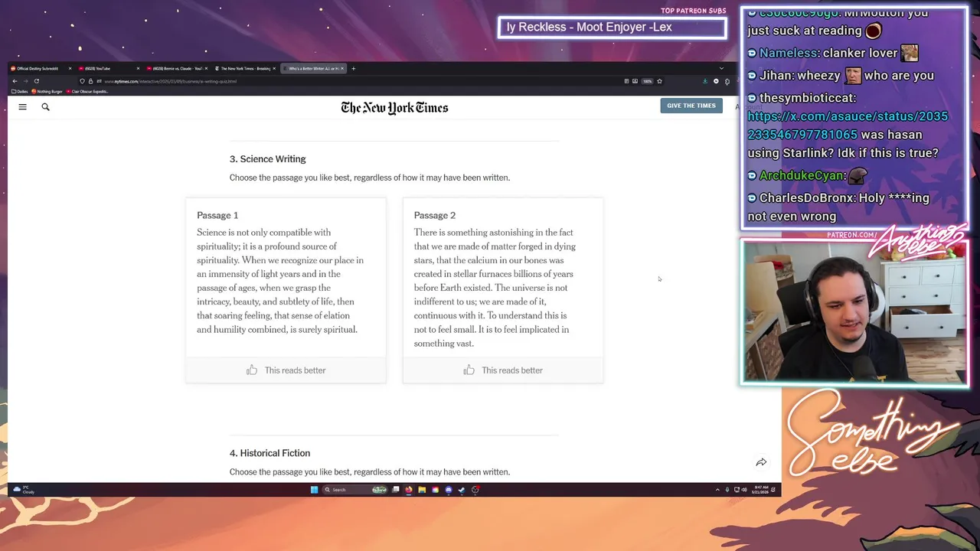Click 'Iy Reckless - Moot Enjoyer -Lex' banner
Image resolution: width=980 pixels, height=551 pixels.
tap(612, 28)
